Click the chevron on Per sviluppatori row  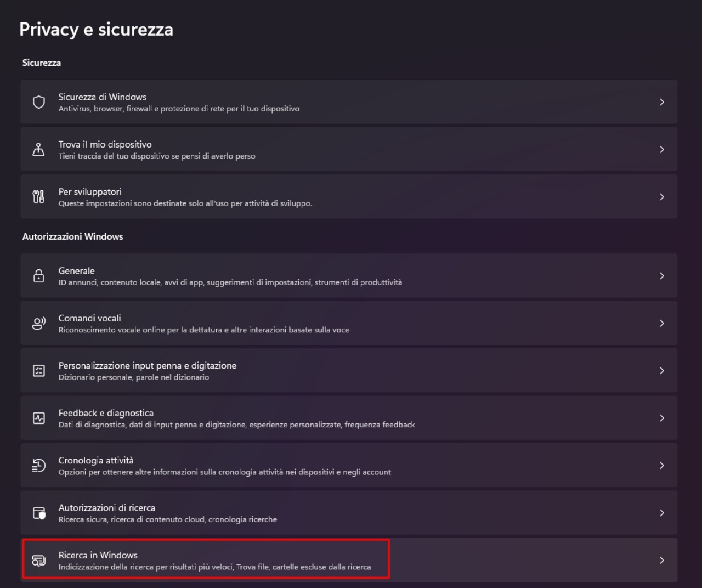pos(662,197)
